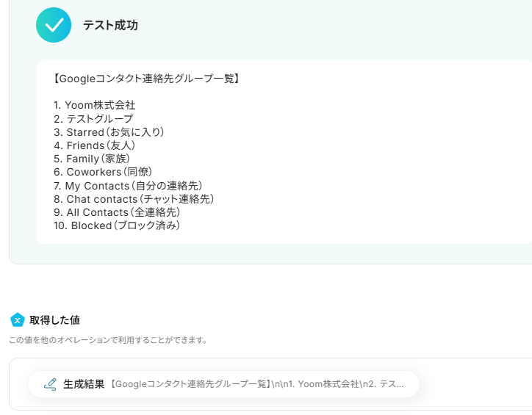The image size is (532, 415).
Task: Click 7. My Contacts(自分の連絡先) entry
Action: point(128,186)
